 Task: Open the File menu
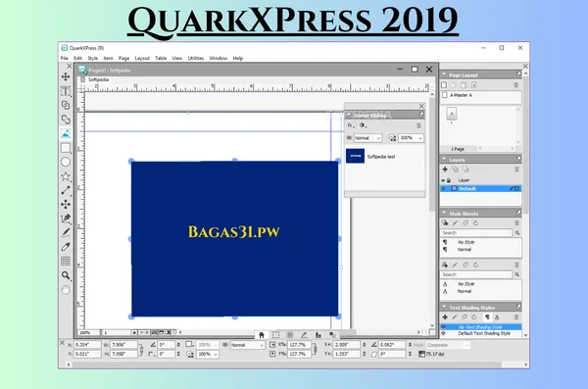click(65, 58)
